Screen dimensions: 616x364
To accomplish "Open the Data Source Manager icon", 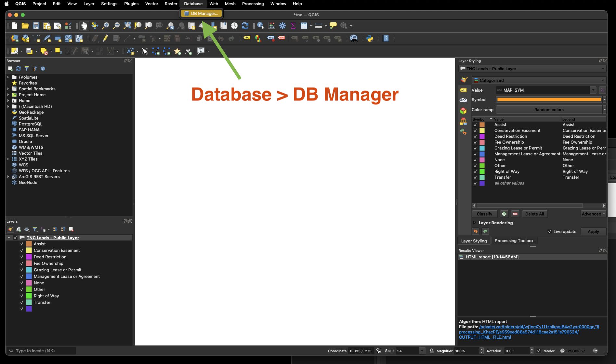I will [15, 38].
